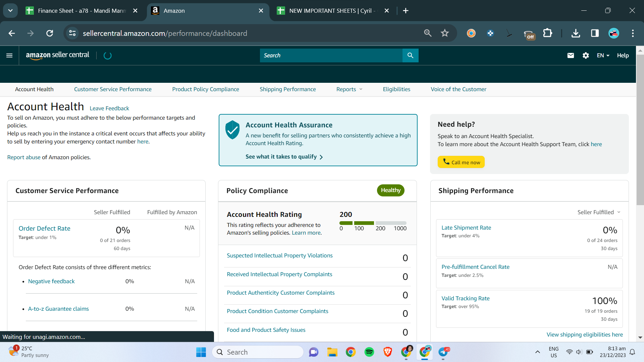Click the Account Health Rating progress bar
This screenshot has width=644, height=362.
[x=373, y=223]
